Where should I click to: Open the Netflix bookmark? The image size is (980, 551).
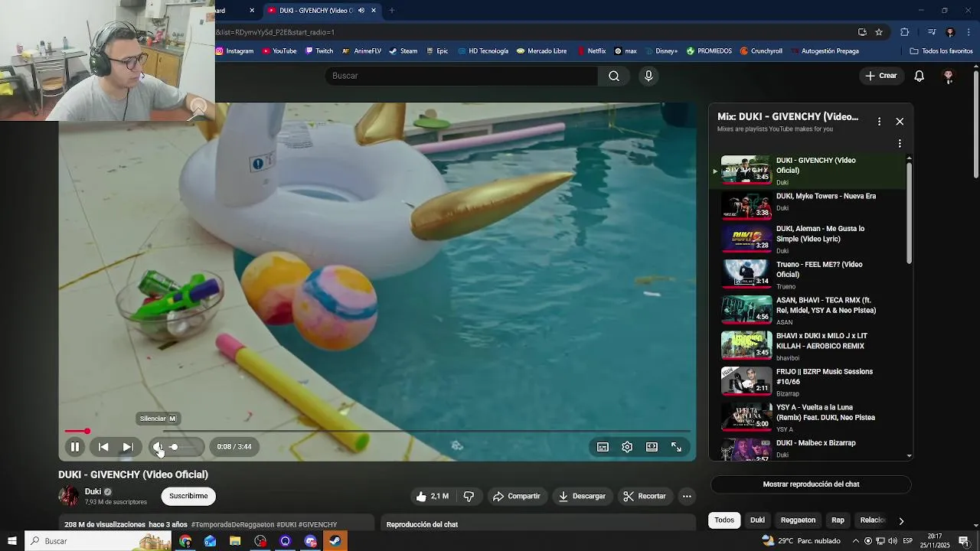[591, 51]
